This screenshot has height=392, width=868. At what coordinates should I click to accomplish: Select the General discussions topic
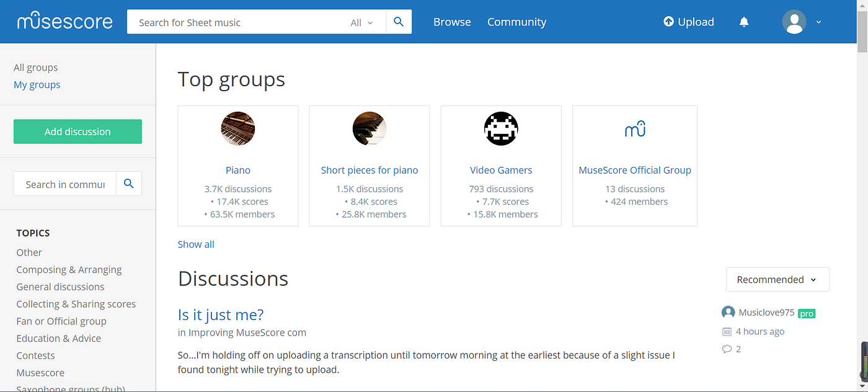[x=60, y=287]
